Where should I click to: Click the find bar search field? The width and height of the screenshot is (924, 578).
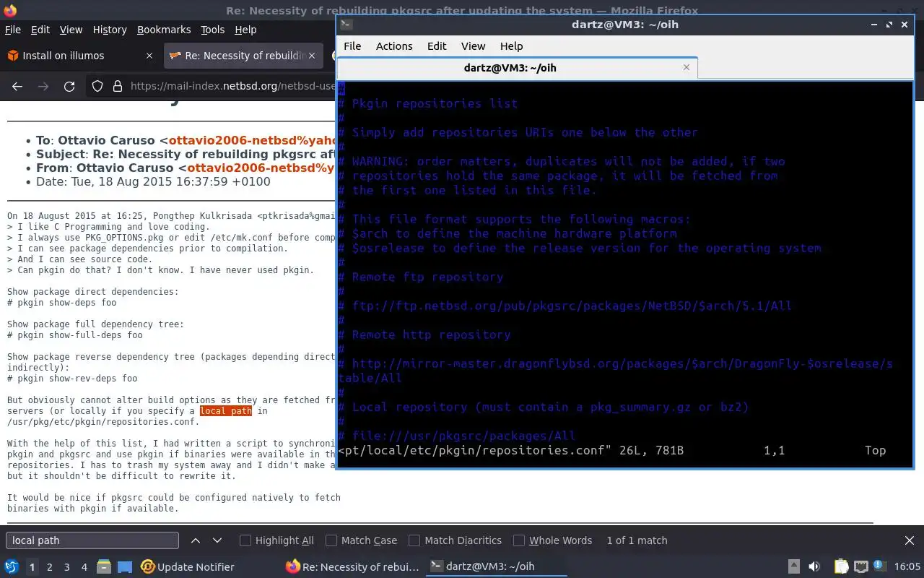[92, 540]
